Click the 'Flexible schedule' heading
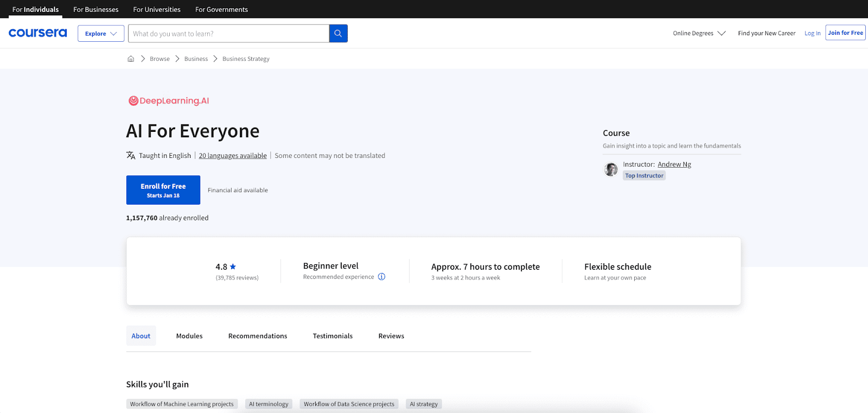This screenshot has height=413, width=868. [618, 267]
